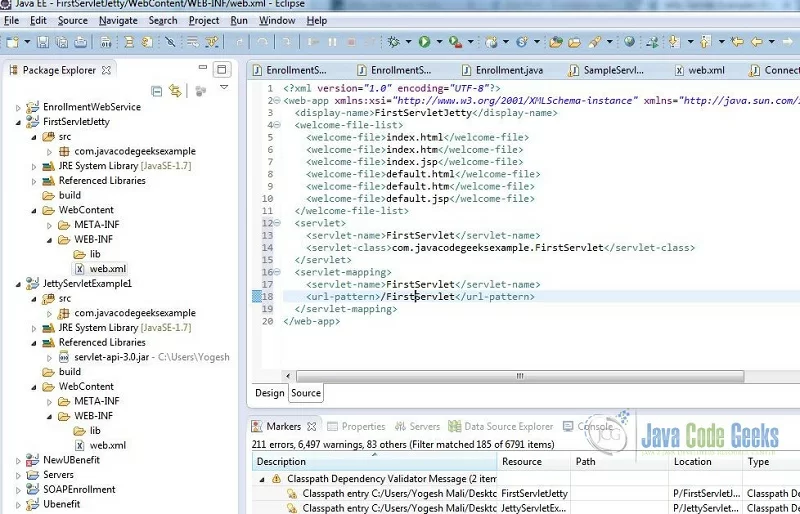The height and width of the screenshot is (514, 800).
Task: Click the New wizard toolbar icon
Action: pyautogui.click(x=13, y=42)
